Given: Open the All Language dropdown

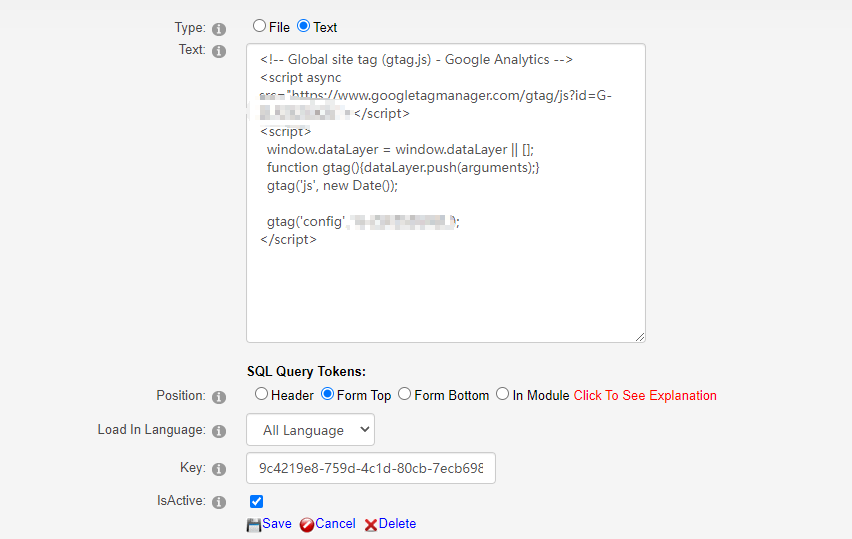Looking at the screenshot, I should coord(310,430).
